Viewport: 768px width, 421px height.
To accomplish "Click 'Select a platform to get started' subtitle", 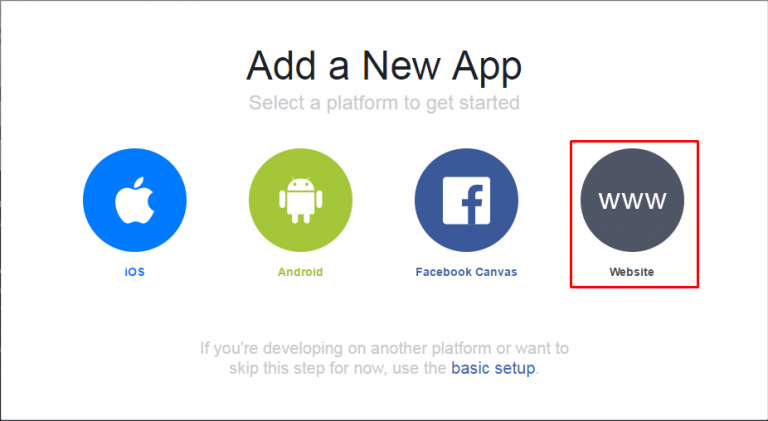I will coord(384,103).
